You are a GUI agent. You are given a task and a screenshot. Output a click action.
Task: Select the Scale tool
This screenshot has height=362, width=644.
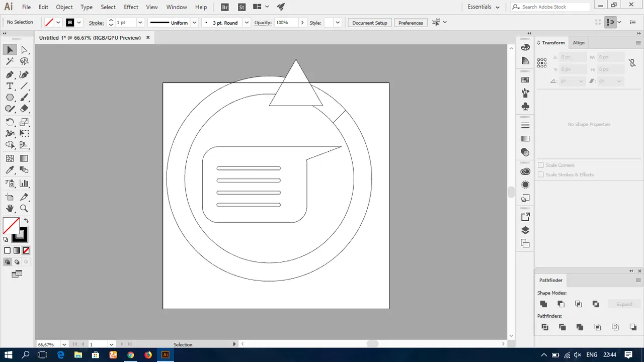pos(24,122)
